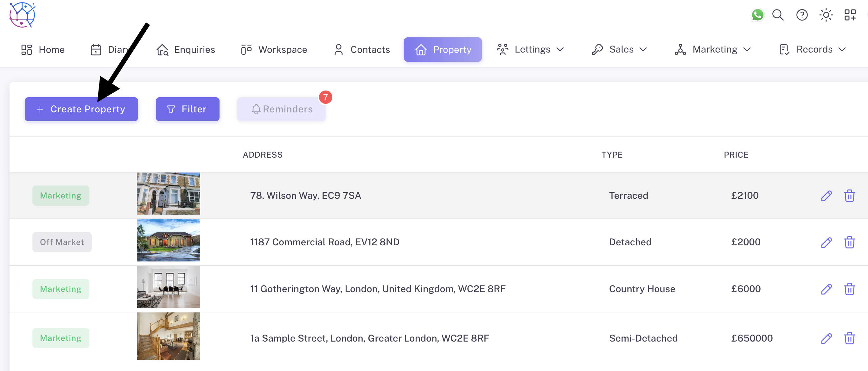Toggle light/dark theme sun icon
This screenshot has height=371, width=868.
826,15
